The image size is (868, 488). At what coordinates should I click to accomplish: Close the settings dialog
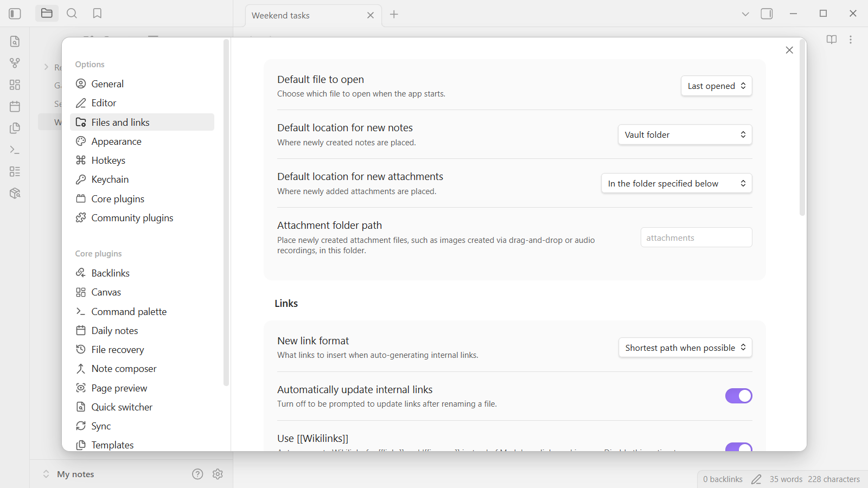(789, 50)
